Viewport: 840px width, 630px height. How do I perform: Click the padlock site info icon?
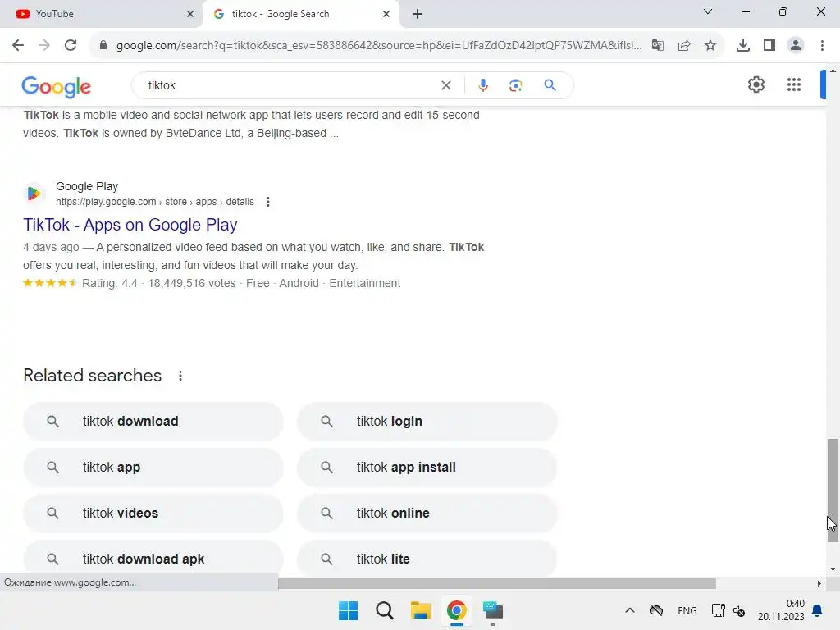[x=103, y=45]
